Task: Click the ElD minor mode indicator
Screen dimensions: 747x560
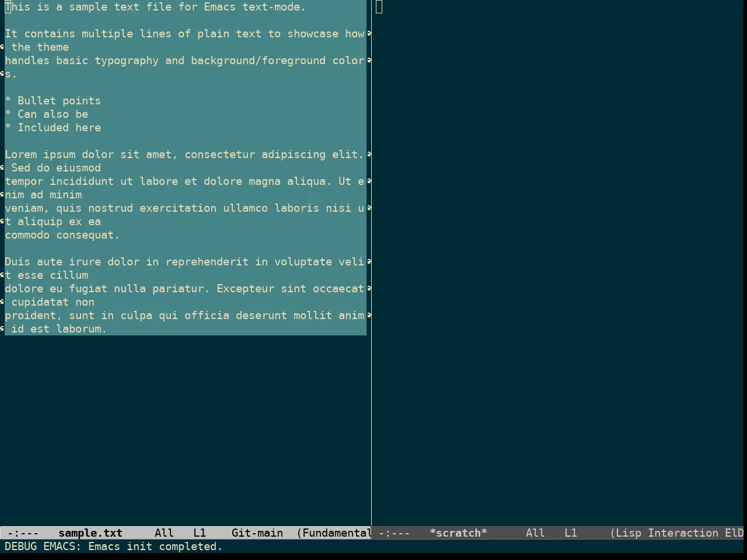Action: 734,533
